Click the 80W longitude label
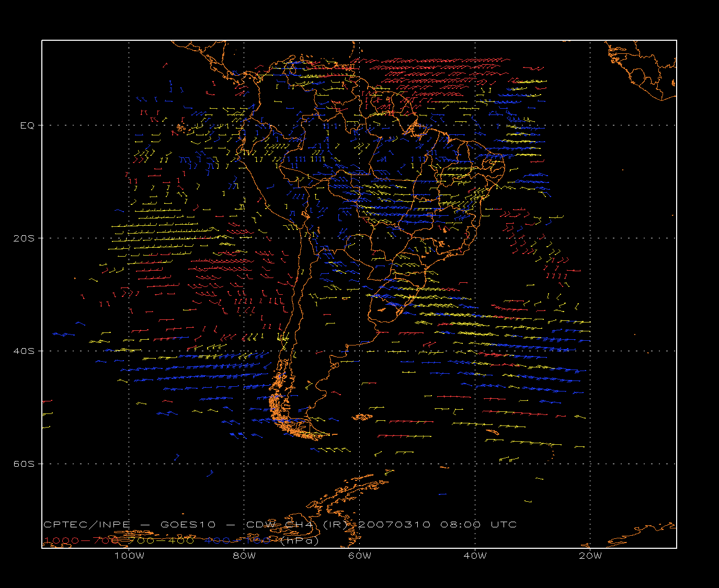This screenshot has height=588, width=719. (244, 556)
